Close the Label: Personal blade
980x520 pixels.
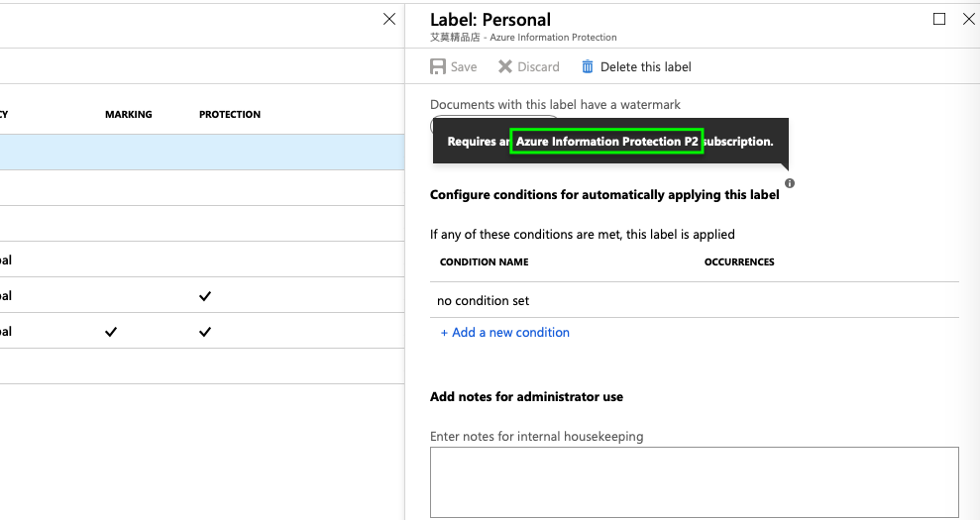point(969,19)
